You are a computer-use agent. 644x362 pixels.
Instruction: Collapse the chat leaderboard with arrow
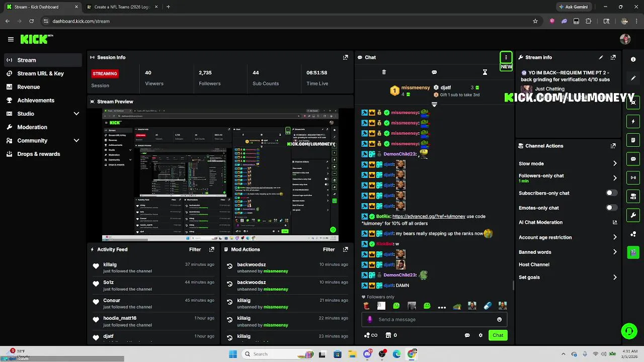pos(434,105)
